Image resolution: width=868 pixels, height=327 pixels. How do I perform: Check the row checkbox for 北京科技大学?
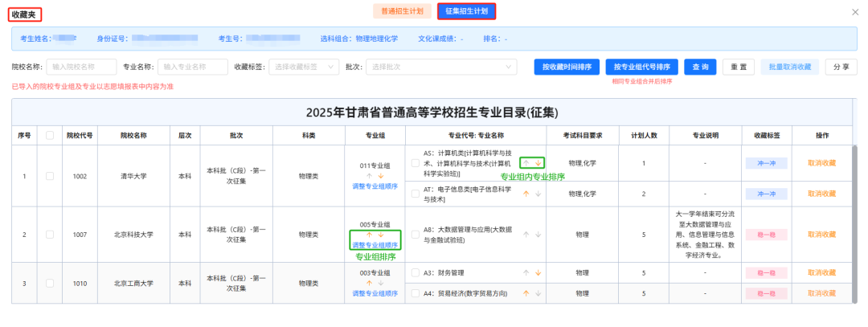50,235
